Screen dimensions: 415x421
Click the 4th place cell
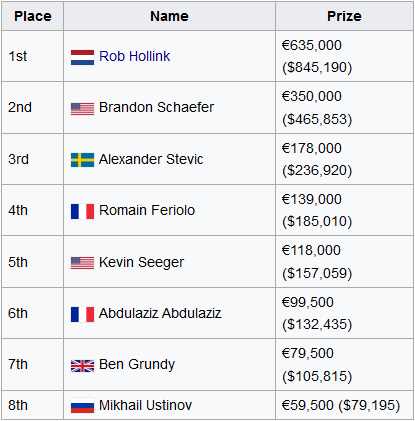(x=33, y=210)
